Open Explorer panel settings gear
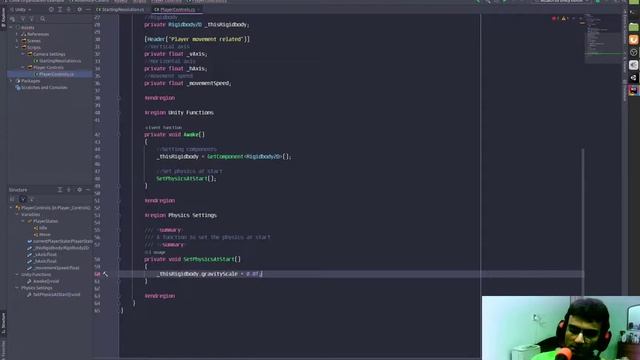This screenshot has height=360, width=640. 79,9
